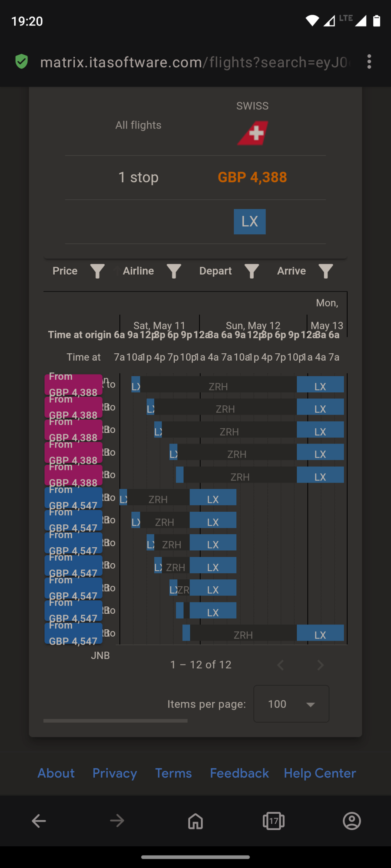Viewport: 391px width, 868px height.
Task: Open the Airline filter funnel icon
Action: click(x=174, y=271)
